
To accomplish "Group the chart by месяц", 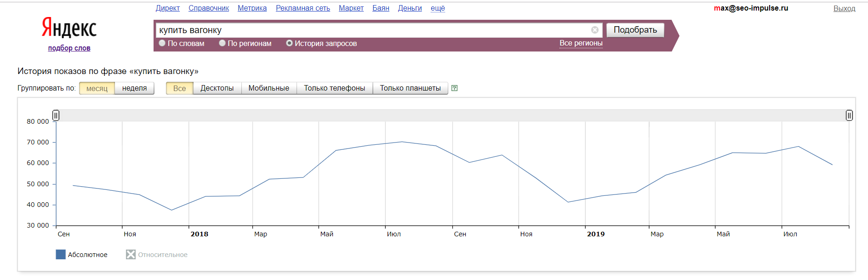I will pos(97,88).
